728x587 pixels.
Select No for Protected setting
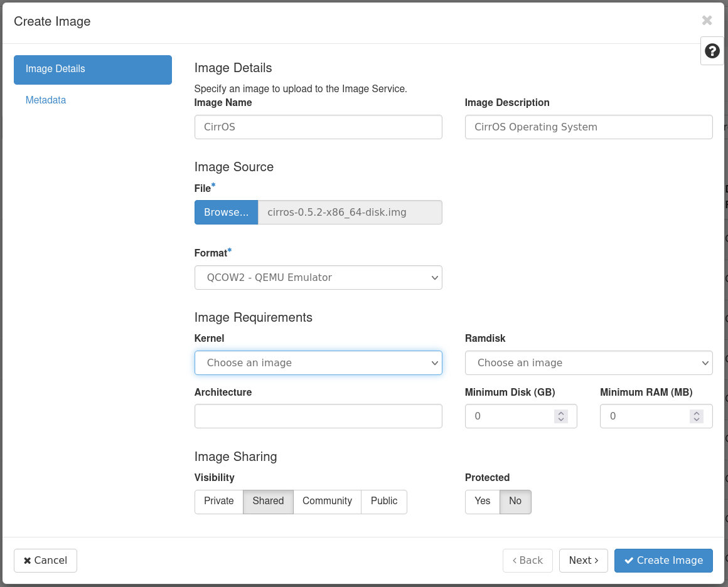tap(515, 501)
